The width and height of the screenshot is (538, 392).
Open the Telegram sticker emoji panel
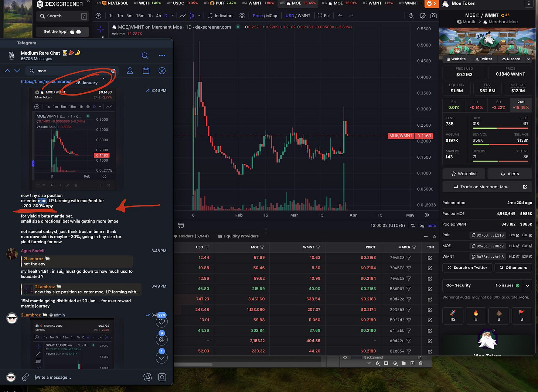pos(147,377)
